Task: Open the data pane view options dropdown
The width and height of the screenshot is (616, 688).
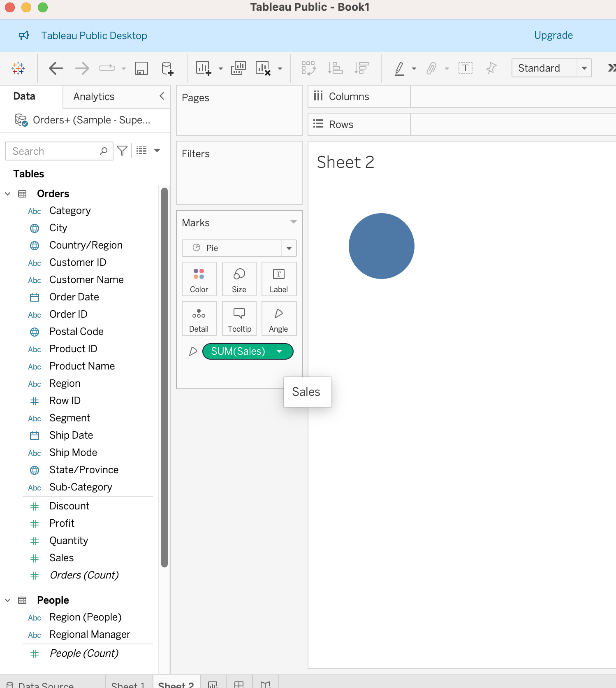Action: (157, 151)
